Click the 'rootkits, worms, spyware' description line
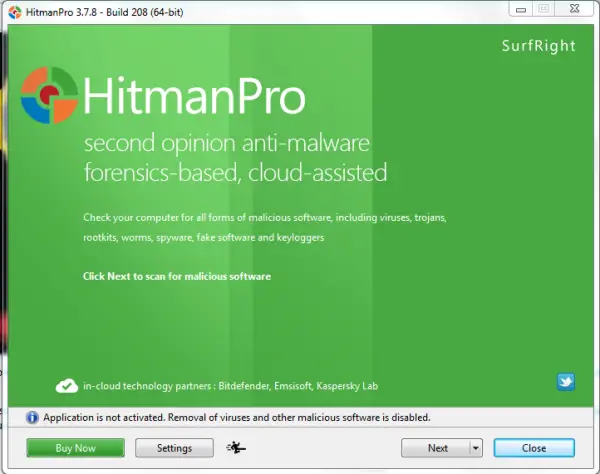The width and height of the screenshot is (600, 474). click(204, 238)
